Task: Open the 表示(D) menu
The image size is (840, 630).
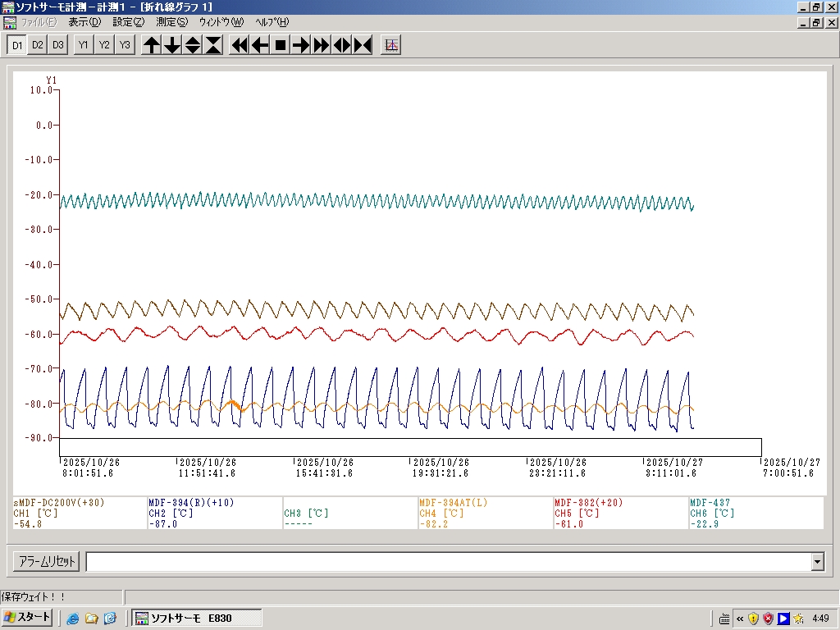Action: 84,22
